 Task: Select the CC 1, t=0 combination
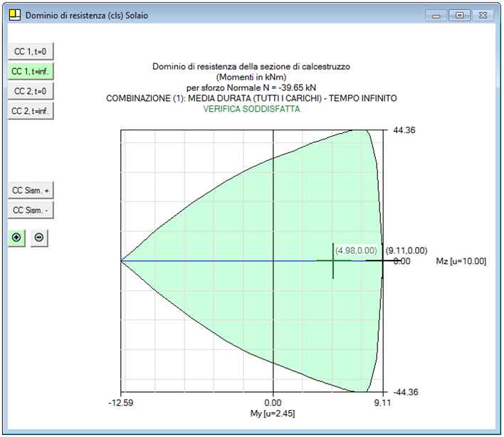pos(31,51)
